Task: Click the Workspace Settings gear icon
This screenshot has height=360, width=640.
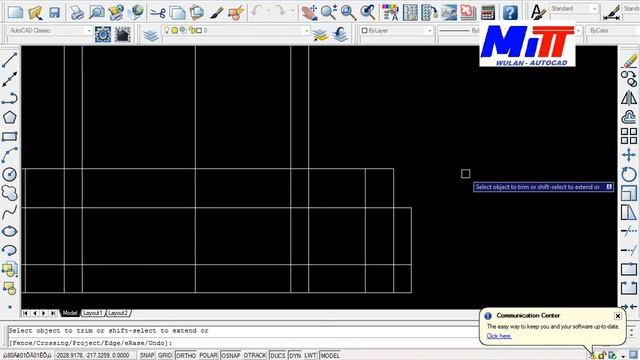Action: click(102, 35)
